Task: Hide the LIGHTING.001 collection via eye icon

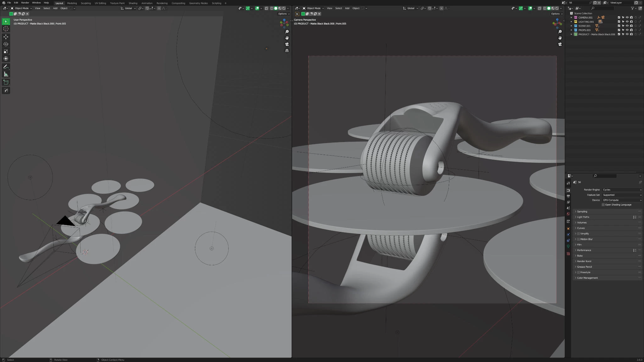Action: [x=627, y=22]
